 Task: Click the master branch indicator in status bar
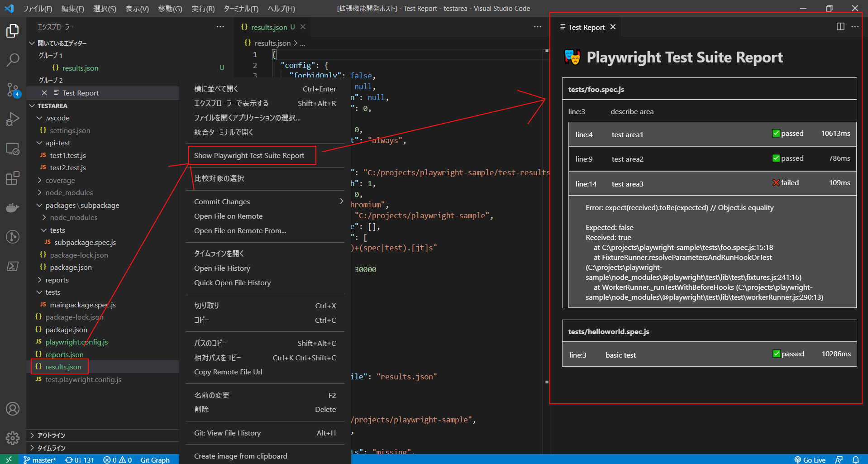40,459
